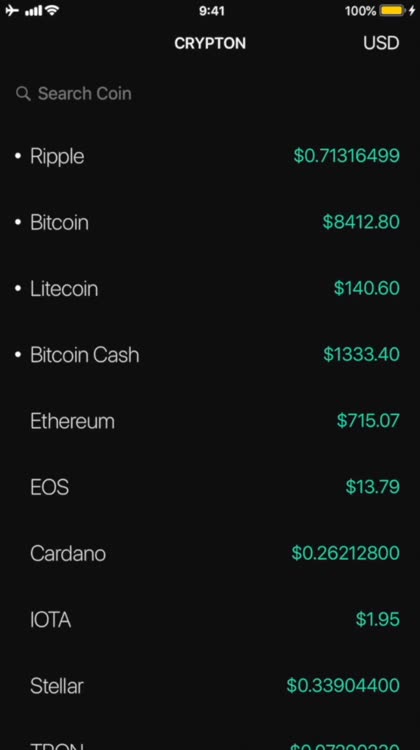Tap the cellular signal bars icon
Screen dimensions: 420x750
click(33, 11)
